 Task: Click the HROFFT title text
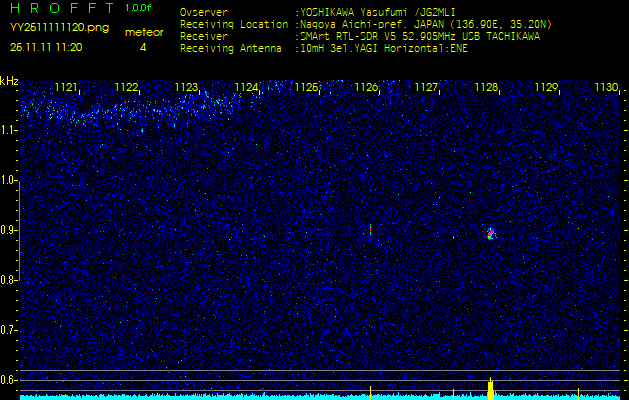[x=60, y=9]
